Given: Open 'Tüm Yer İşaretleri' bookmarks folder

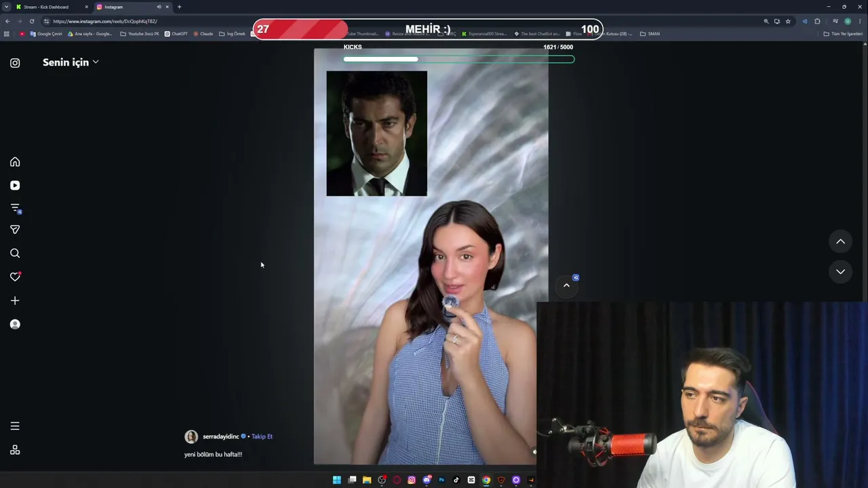Looking at the screenshot, I should coord(843,34).
